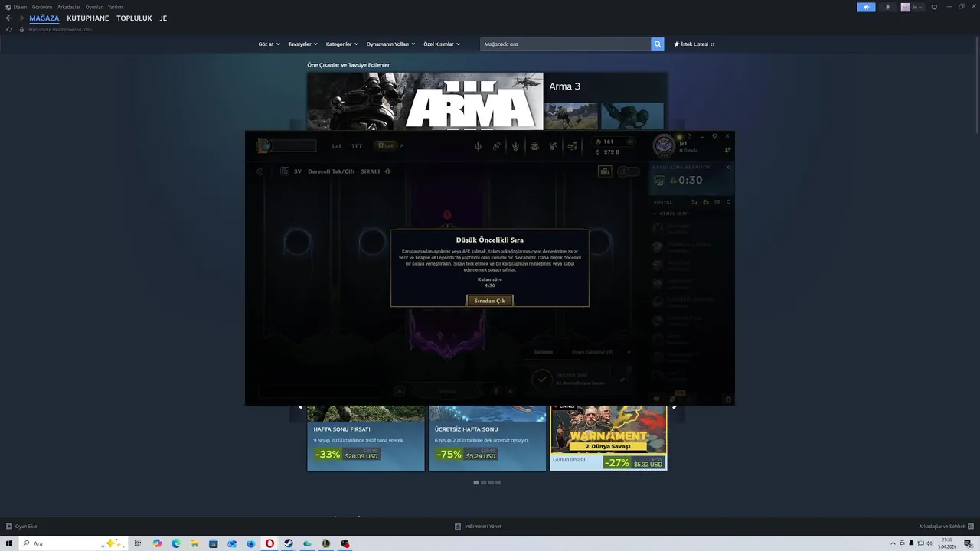The width and height of the screenshot is (980, 551).
Task: Click Oyun Ekle at bottom left
Action: click(x=21, y=527)
